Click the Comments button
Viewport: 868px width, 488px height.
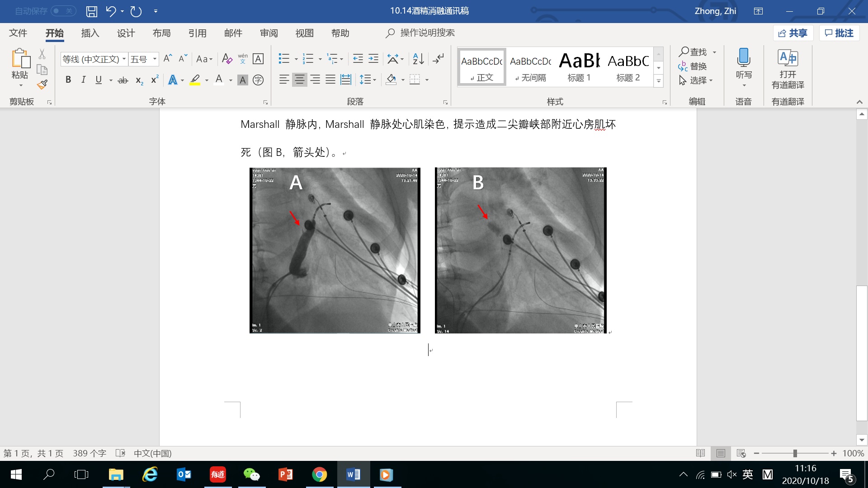coord(839,33)
